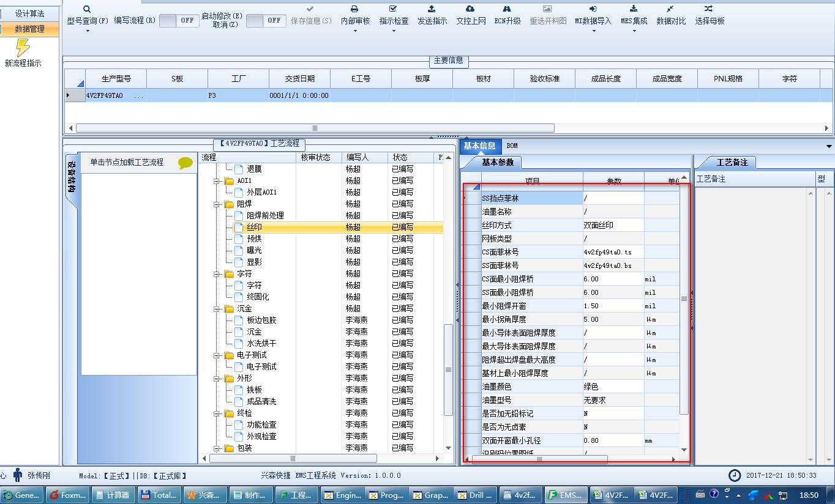Click the 发送指示 upload icon

click(x=432, y=9)
